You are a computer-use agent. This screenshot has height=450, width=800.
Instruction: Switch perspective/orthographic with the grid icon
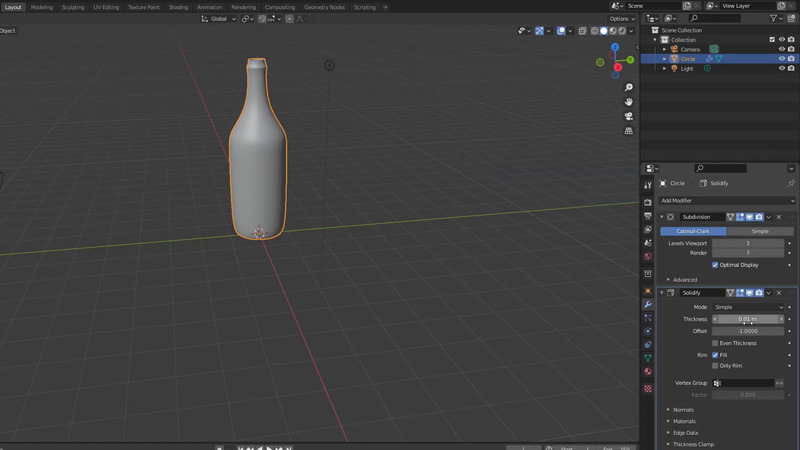[629, 131]
